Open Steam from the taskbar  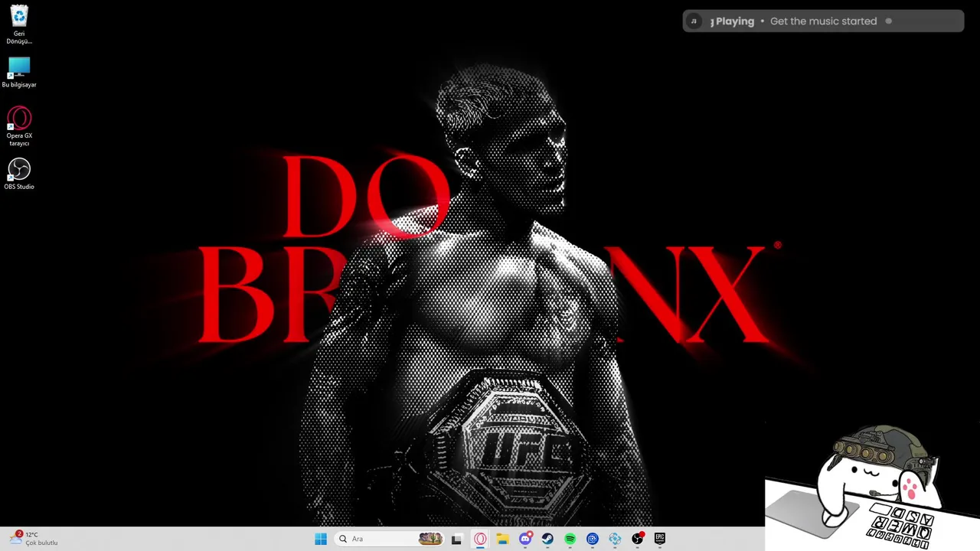point(547,539)
